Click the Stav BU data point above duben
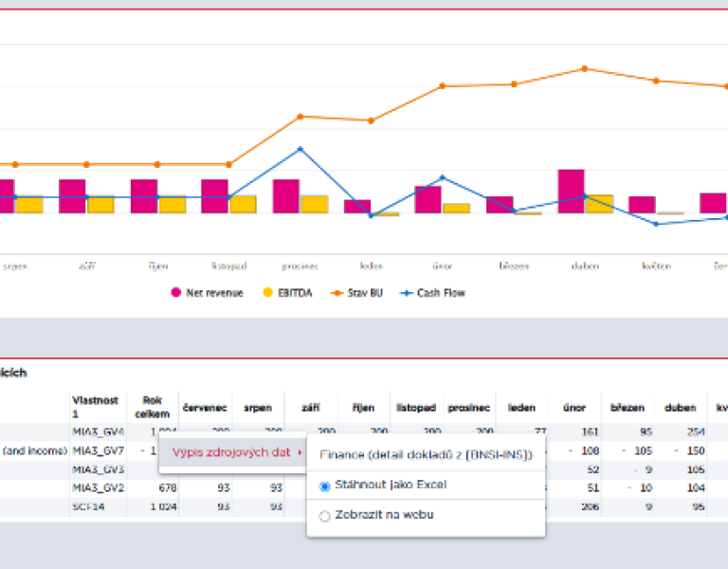728x569 pixels. (x=585, y=68)
